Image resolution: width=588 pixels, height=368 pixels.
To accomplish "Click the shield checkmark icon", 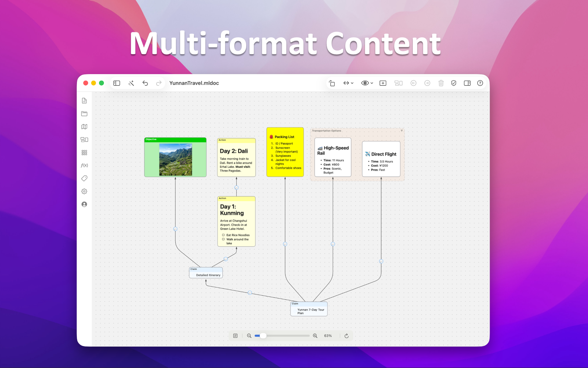I will (454, 83).
